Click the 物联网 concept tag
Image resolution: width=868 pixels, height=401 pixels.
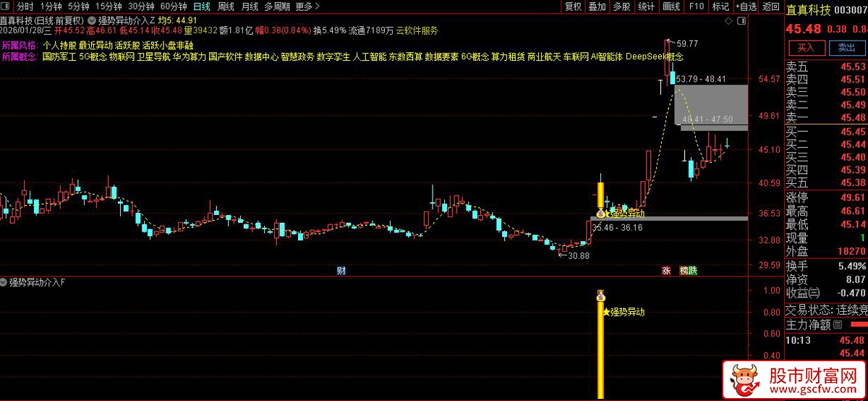click(x=122, y=56)
